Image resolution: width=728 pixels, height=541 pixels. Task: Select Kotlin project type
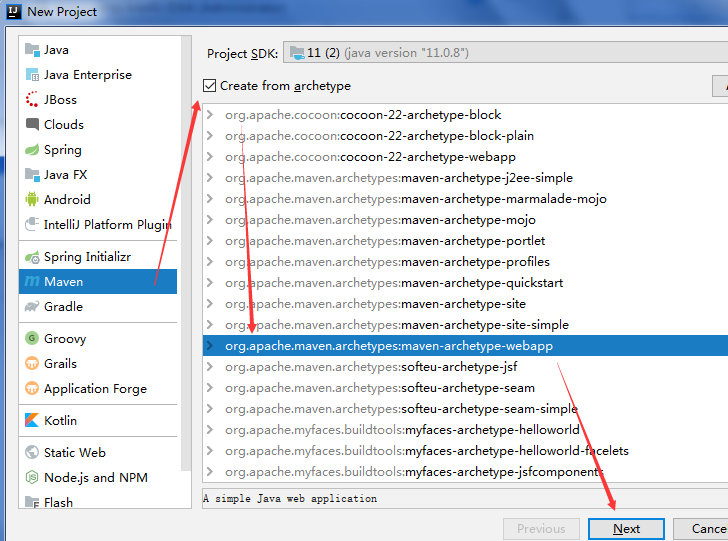tap(98, 420)
